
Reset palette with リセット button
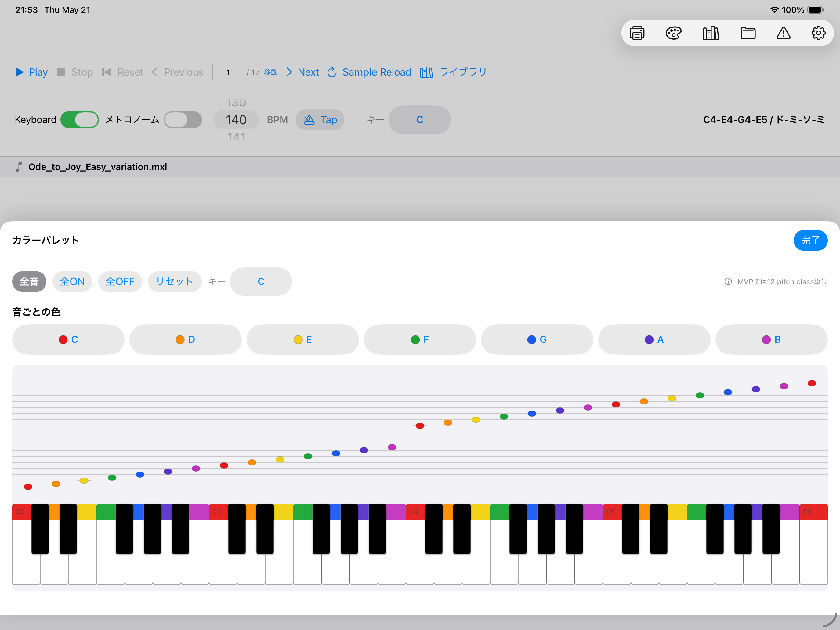[x=175, y=281]
